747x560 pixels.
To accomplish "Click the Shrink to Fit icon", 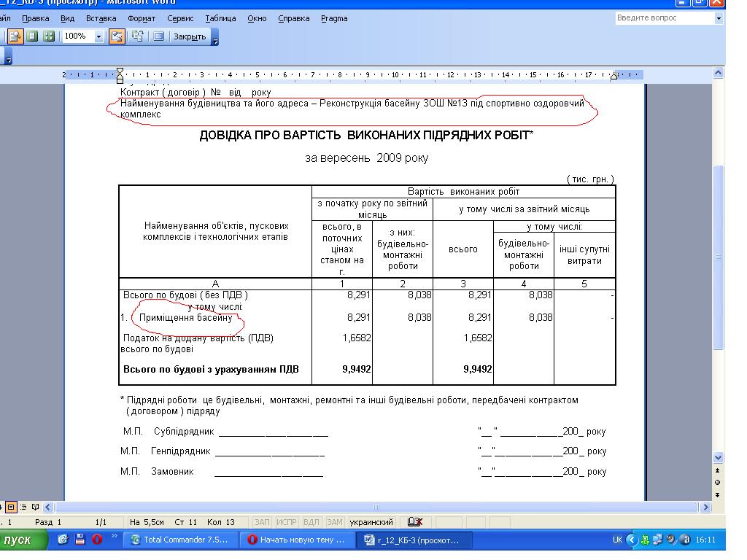I will click(x=137, y=36).
